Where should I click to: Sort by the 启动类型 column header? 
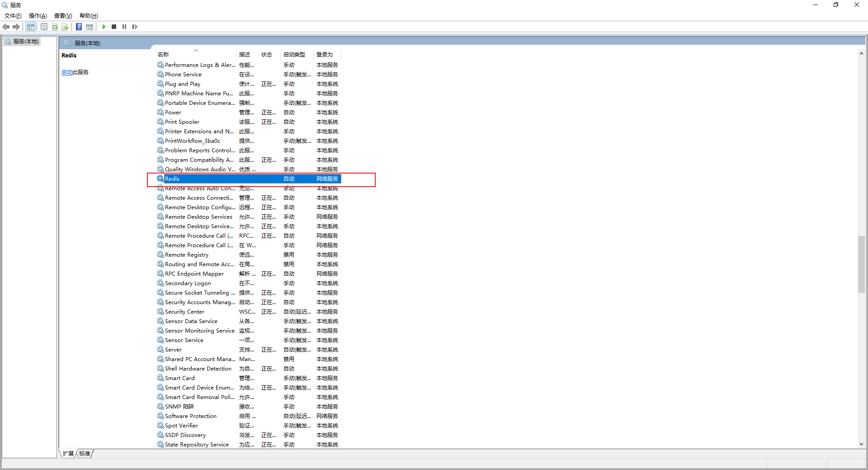(297, 55)
